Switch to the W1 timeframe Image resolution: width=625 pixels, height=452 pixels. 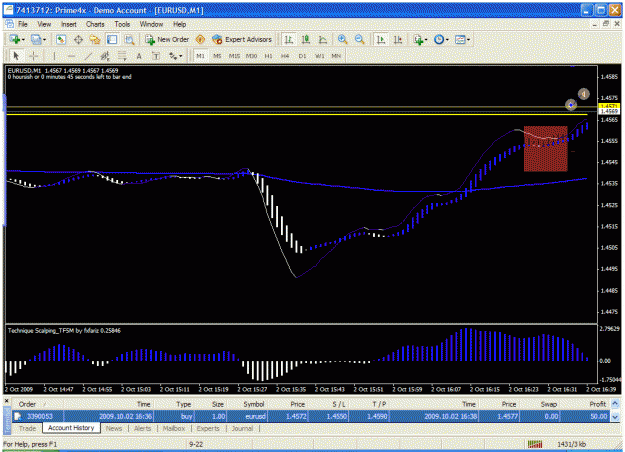point(319,56)
